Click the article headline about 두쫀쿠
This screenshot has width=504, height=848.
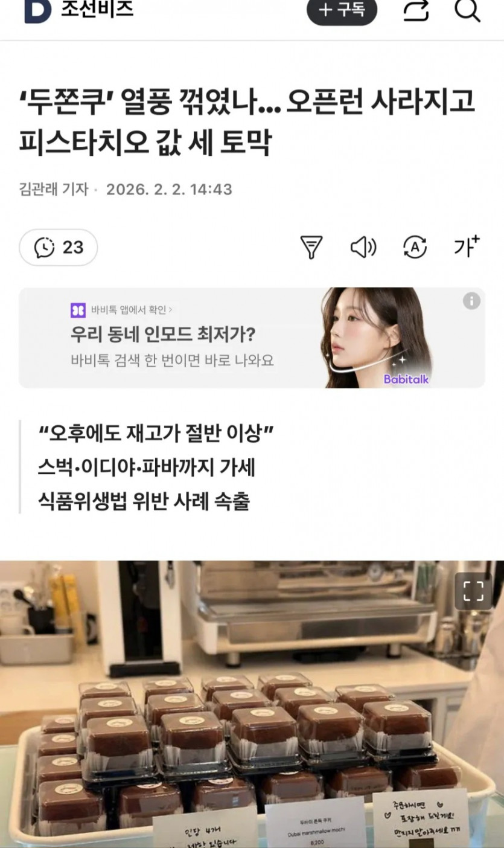247,123
